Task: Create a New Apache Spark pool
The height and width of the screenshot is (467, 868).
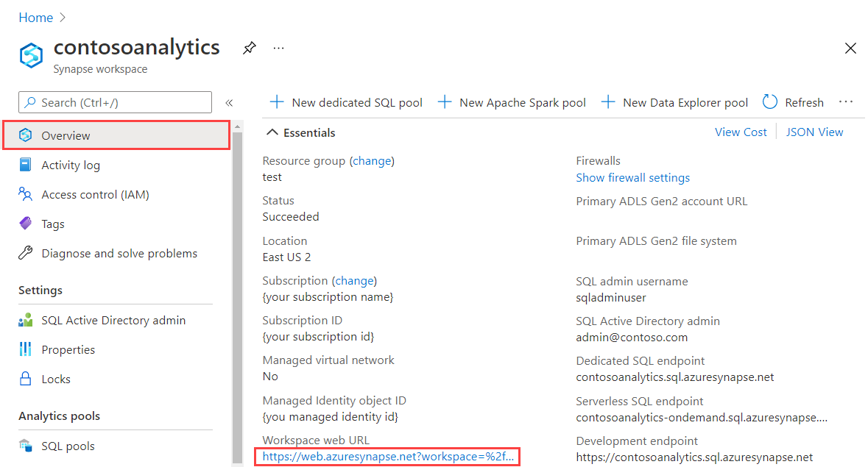Action: click(x=512, y=102)
